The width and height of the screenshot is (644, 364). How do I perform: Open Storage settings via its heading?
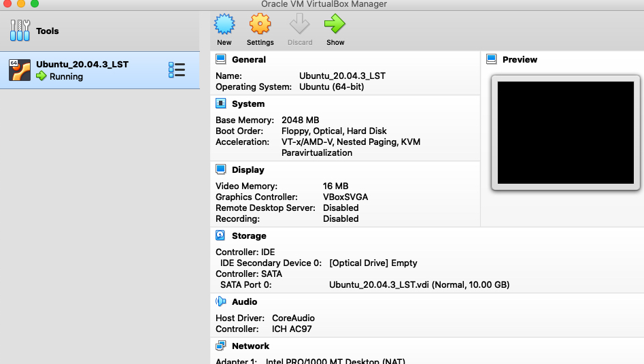(249, 236)
